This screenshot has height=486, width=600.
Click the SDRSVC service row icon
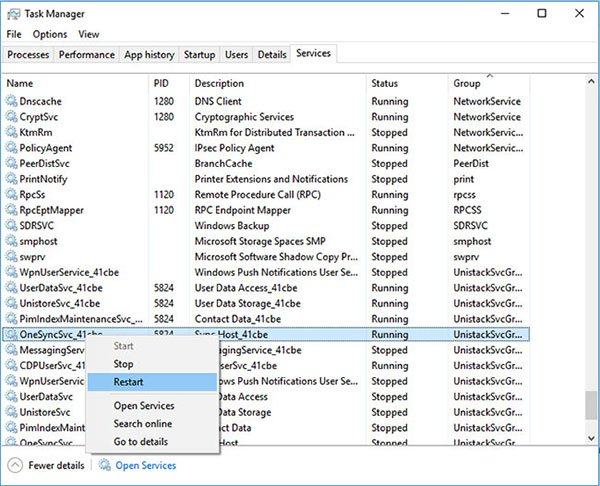(x=12, y=226)
